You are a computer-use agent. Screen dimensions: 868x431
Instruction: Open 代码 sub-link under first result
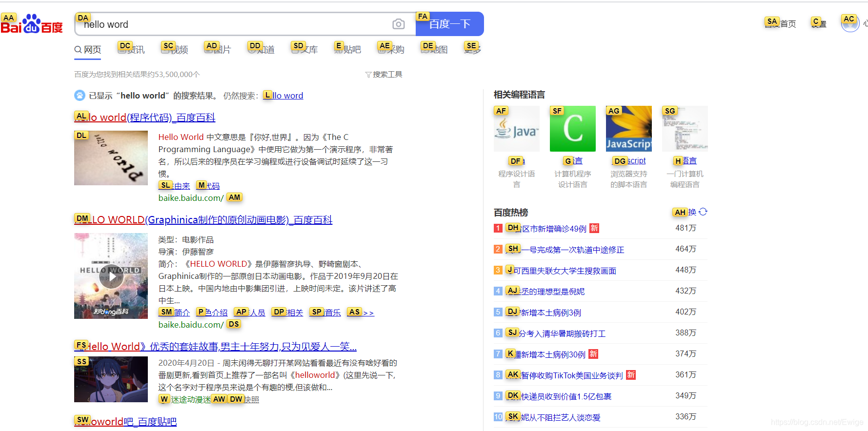tap(208, 186)
